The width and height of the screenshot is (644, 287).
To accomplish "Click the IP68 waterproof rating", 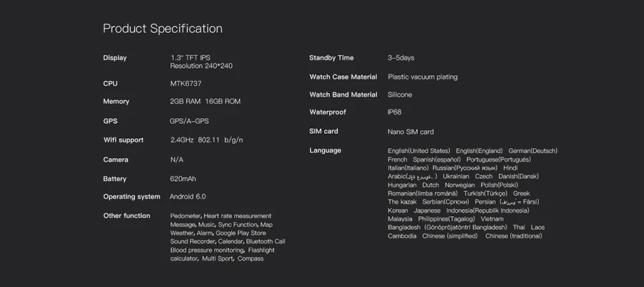I will (394, 112).
